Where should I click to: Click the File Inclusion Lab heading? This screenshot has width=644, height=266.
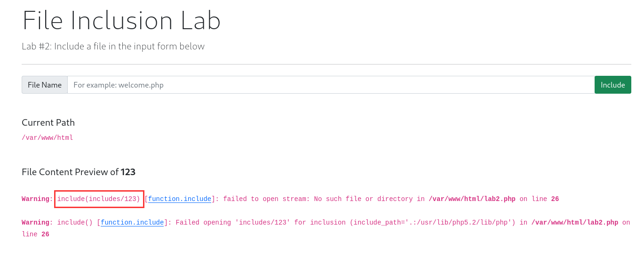coord(121,20)
